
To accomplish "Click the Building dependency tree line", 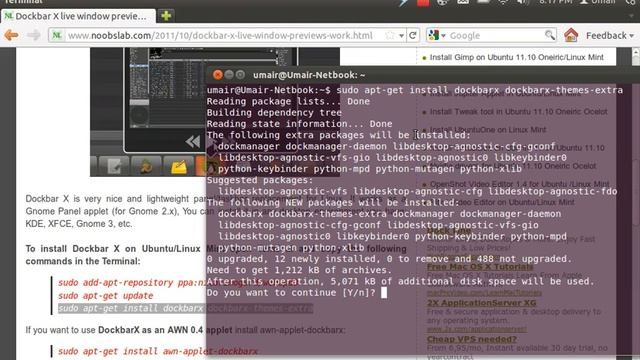I will pyautogui.click(x=274, y=112).
